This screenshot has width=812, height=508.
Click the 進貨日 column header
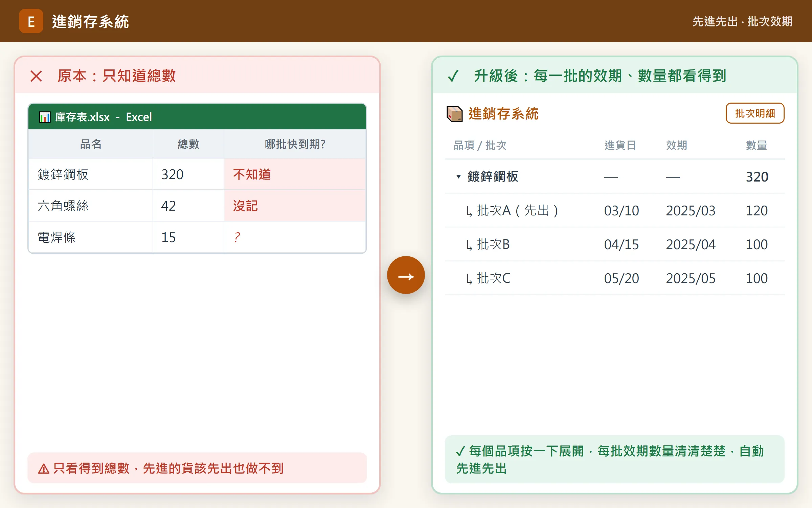[620, 145]
